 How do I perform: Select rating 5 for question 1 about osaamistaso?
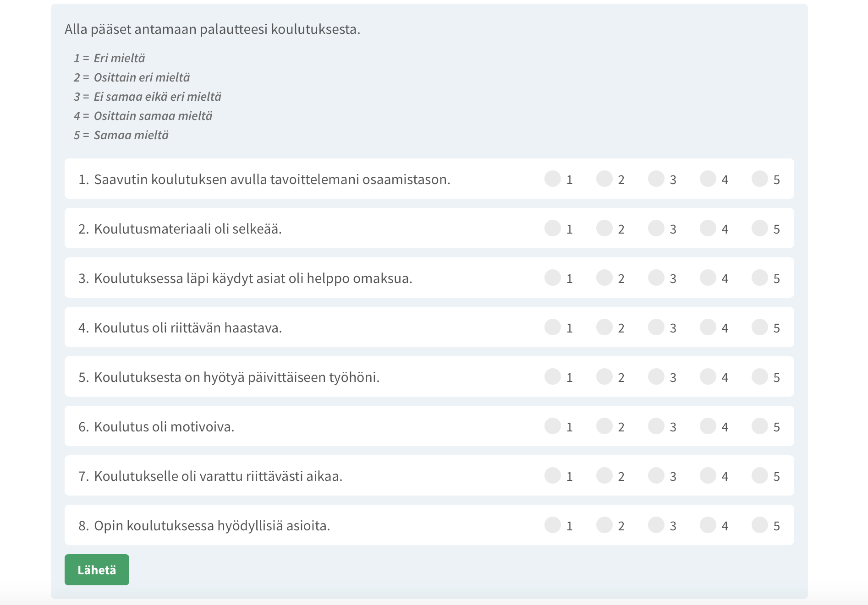(x=760, y=179)
